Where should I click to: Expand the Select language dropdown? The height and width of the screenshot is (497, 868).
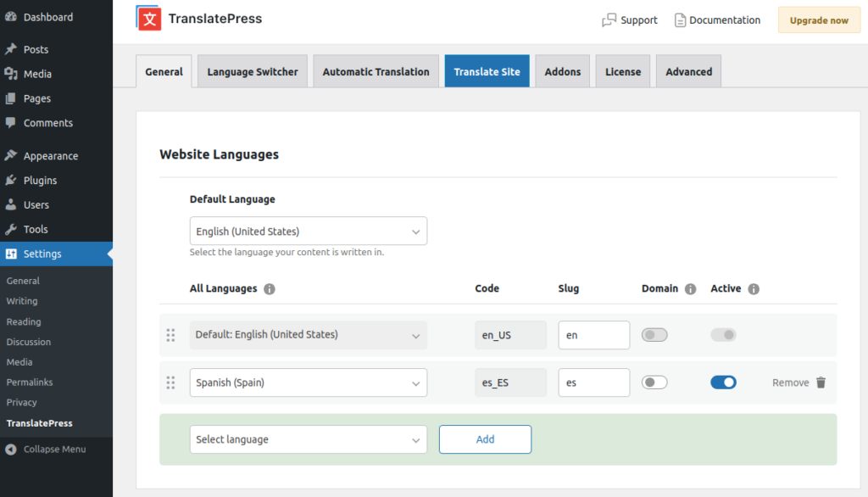coord(308,439)
